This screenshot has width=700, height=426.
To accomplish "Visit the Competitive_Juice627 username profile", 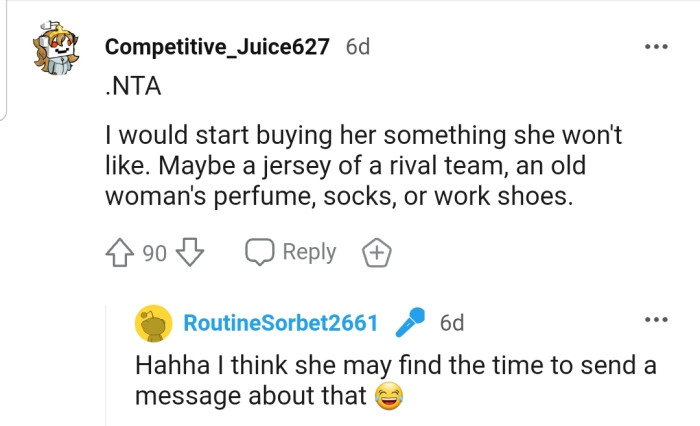I will [x=217, y=47].
